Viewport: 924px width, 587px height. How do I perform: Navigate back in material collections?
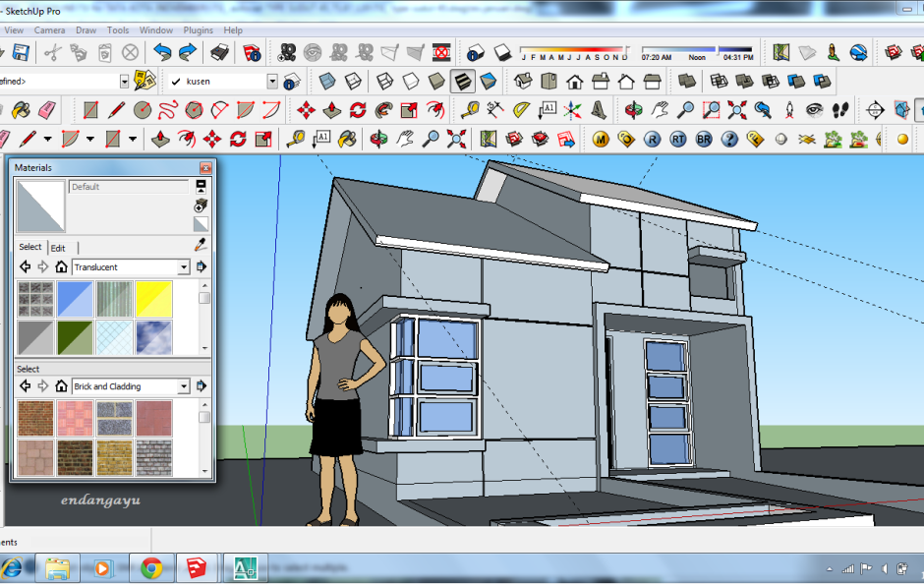25,266
